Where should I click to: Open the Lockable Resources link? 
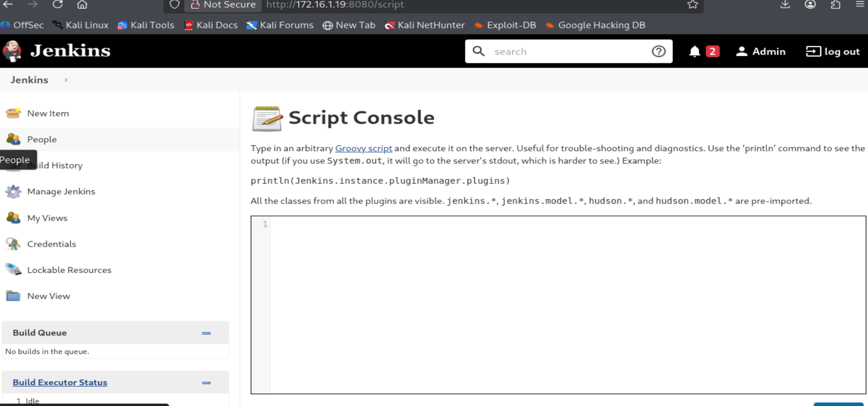coord(69,270)
